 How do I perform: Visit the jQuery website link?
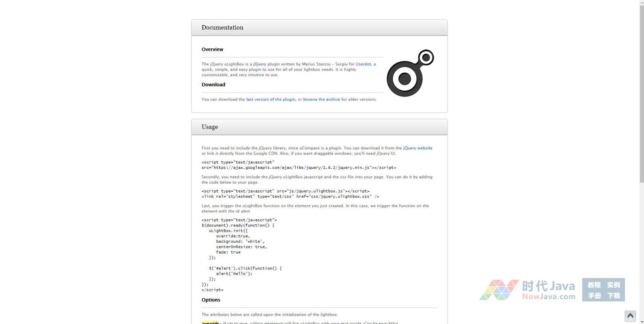(418, 148)
